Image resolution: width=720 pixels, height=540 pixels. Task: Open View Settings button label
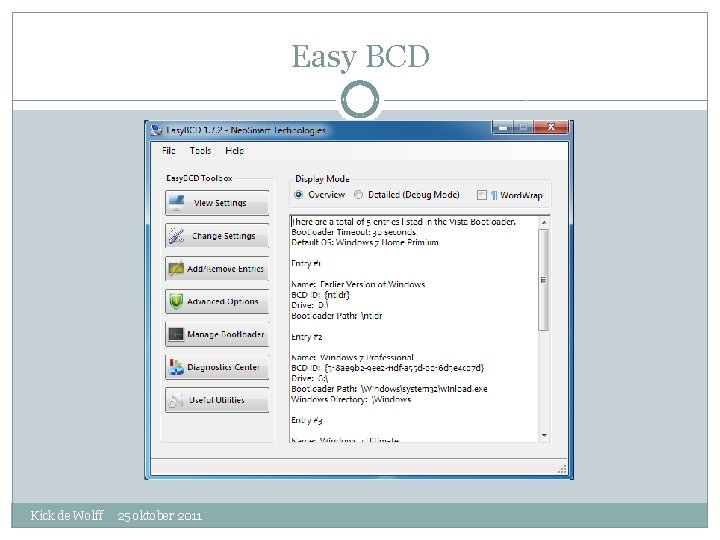point(220,203)
